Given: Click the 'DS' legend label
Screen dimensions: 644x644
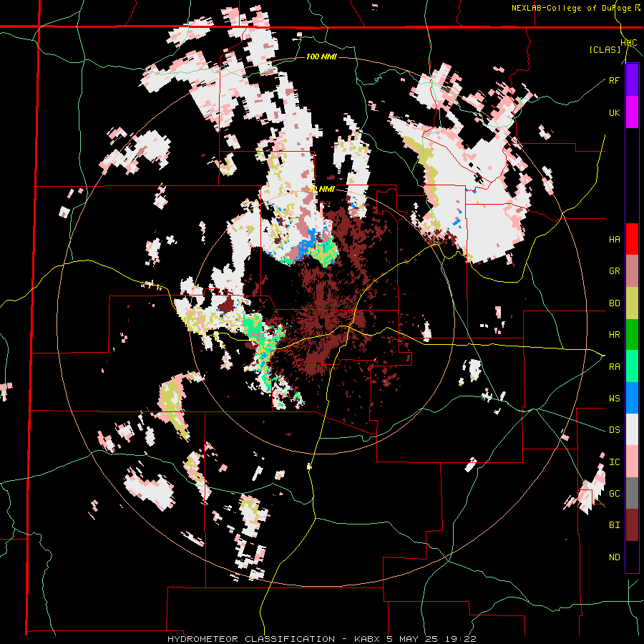Looking at the screenshot, I should (614, 430).
